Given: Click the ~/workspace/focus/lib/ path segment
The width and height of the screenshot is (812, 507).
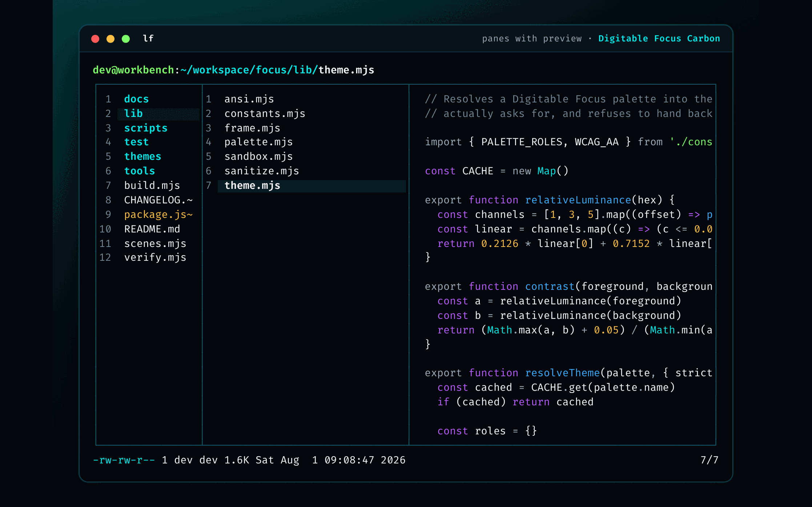Looking at the screenshot, I should click(x=249, y=70).
